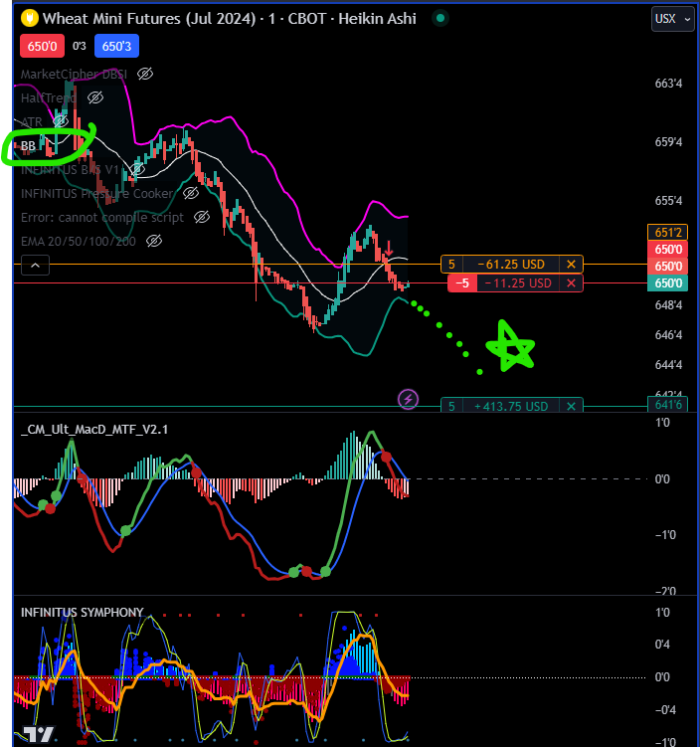
Task: Toggle visibility of EMA 20/50/100/200 indicator
Action: (154, 241)
